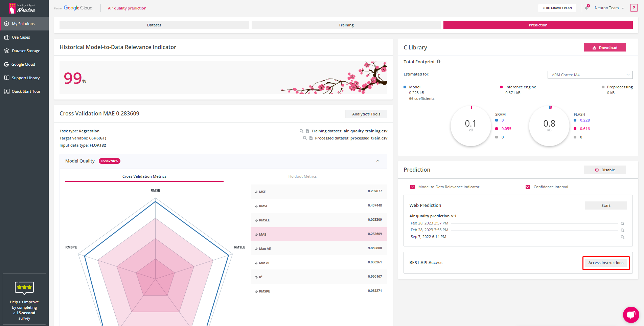
Task: Click the Total Footprint info icon
Action: coord(438,62)
